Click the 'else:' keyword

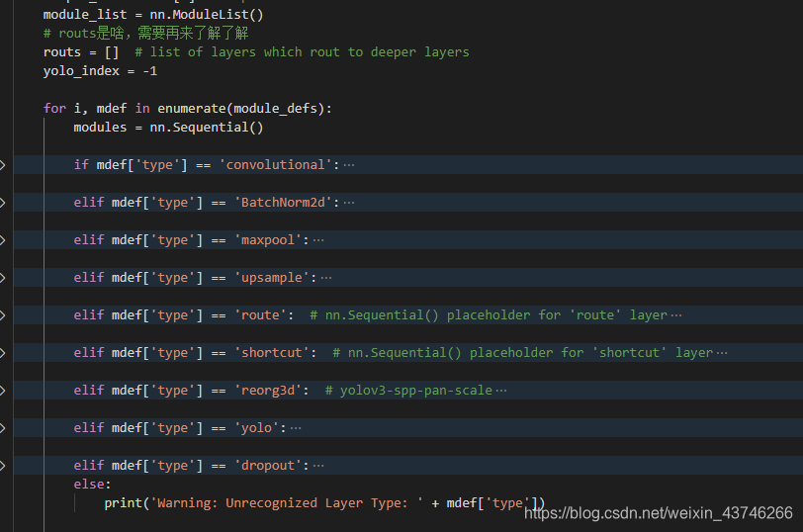[92, 485]
